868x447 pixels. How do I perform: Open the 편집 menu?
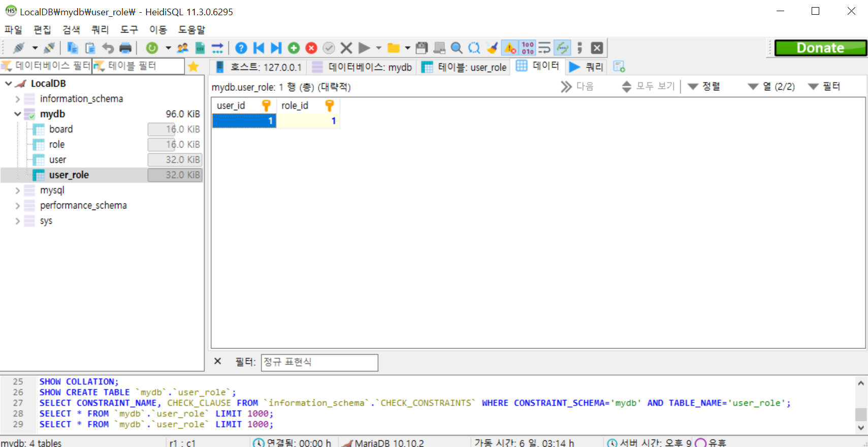pos(42,29)
